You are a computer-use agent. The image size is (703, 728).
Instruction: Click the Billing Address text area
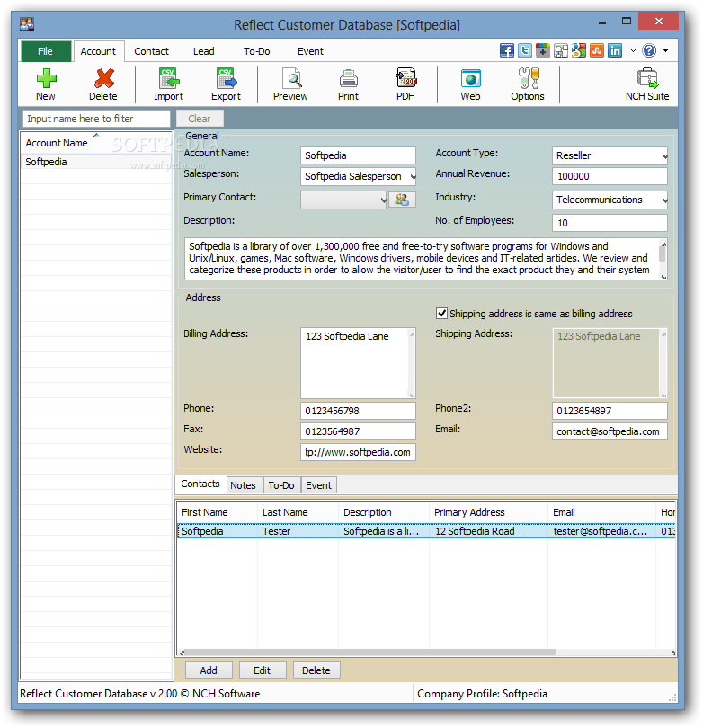click(x=358, y=363)
